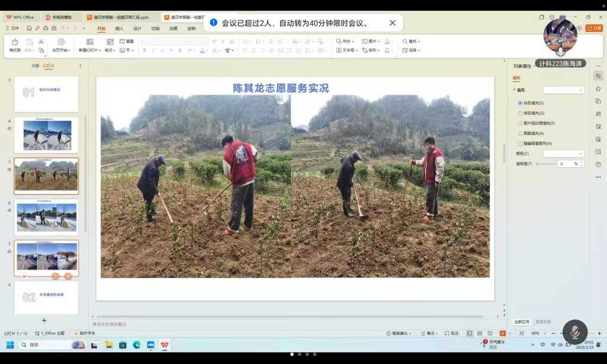This screenshot has width=607, height=364.
Task: Dismiss the 40-minute meeting notification
Action: [392, 23]
